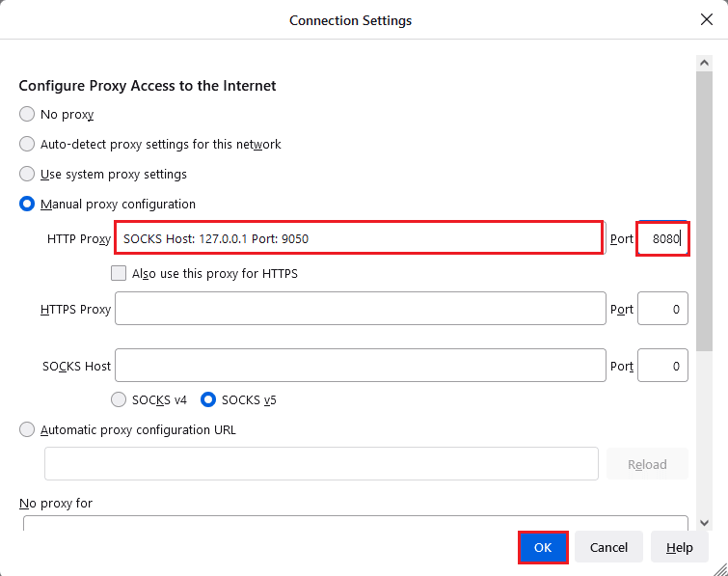Focus the SOCKS Host port field

click(x=662, y=365)
